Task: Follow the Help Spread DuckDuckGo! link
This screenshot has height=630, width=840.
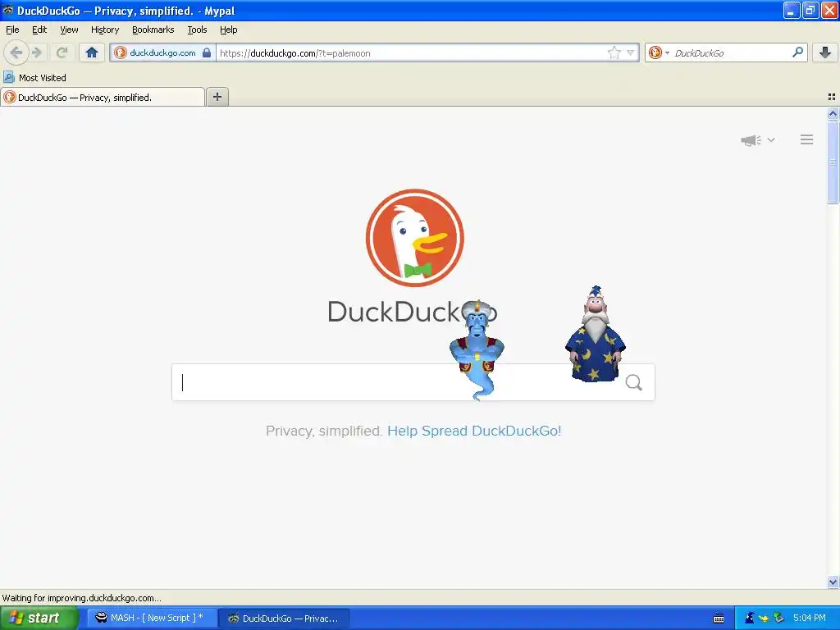Action: click(474, 431)
